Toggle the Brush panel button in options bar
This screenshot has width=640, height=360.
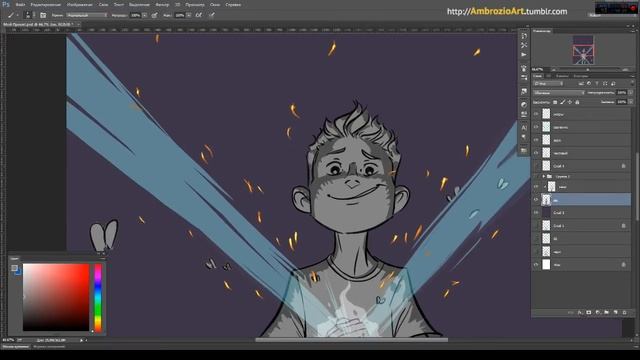point(43,15)
